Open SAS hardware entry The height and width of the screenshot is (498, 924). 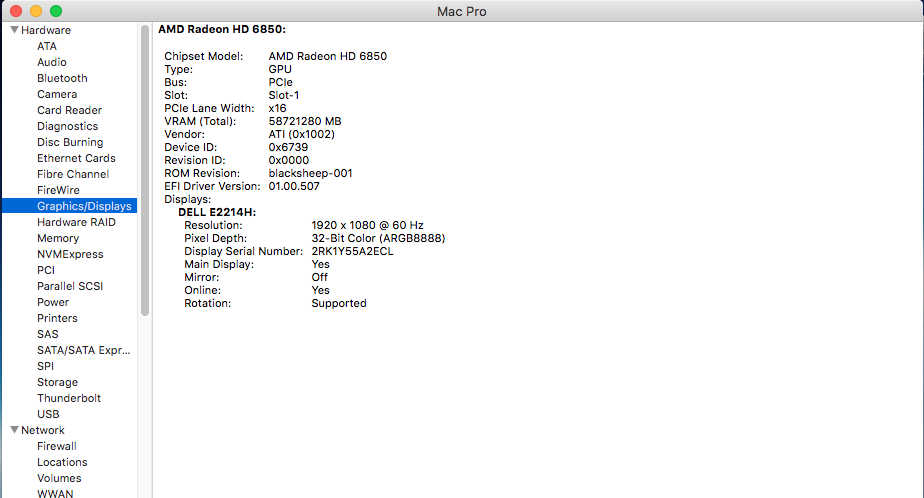coord(48,334)
